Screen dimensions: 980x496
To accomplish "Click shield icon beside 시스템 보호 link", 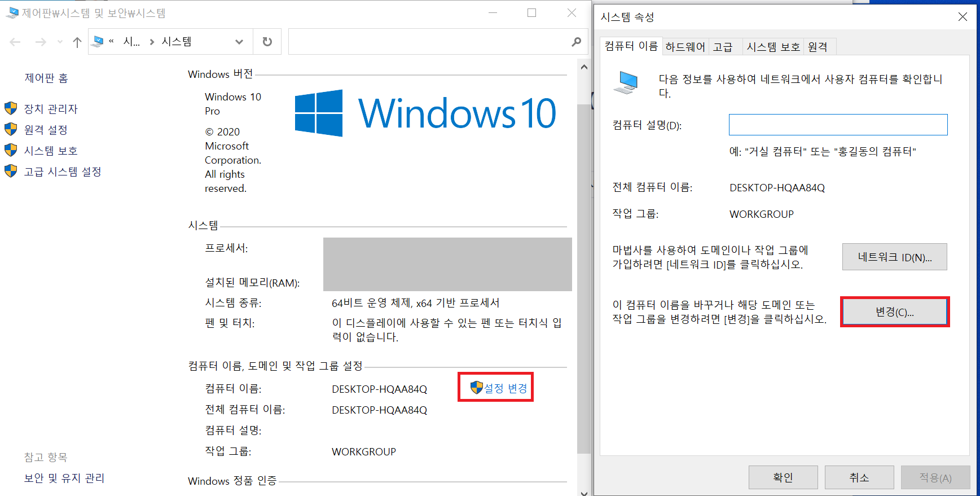I will 11,150.
